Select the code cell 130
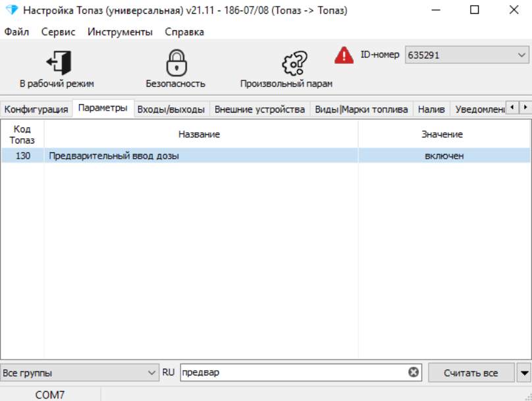 pos(23,155)
